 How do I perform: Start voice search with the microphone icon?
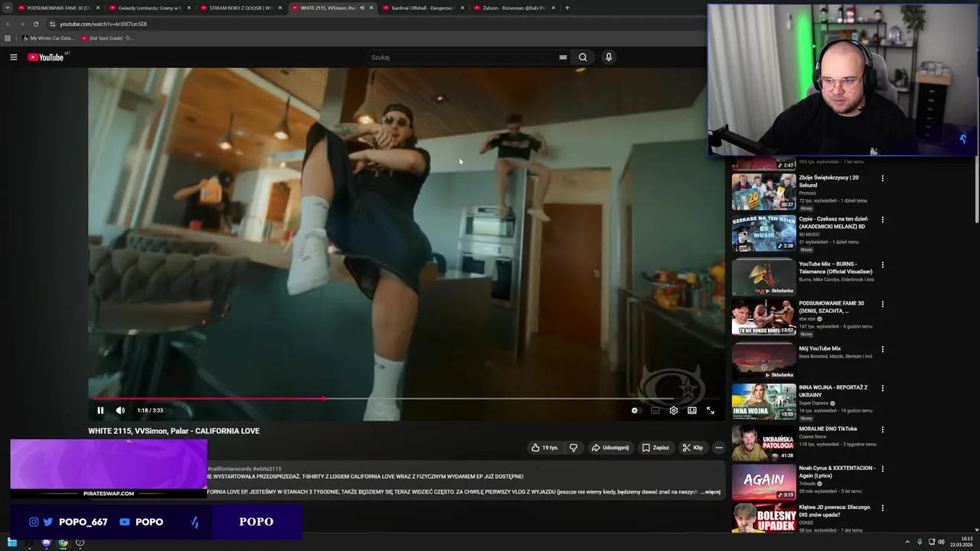(609, 57)
